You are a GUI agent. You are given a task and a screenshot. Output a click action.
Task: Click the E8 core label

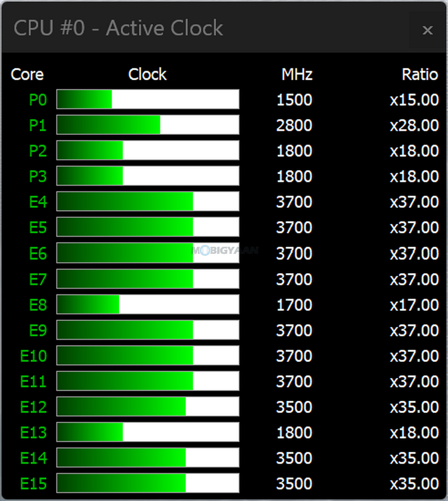pos(38,305)
